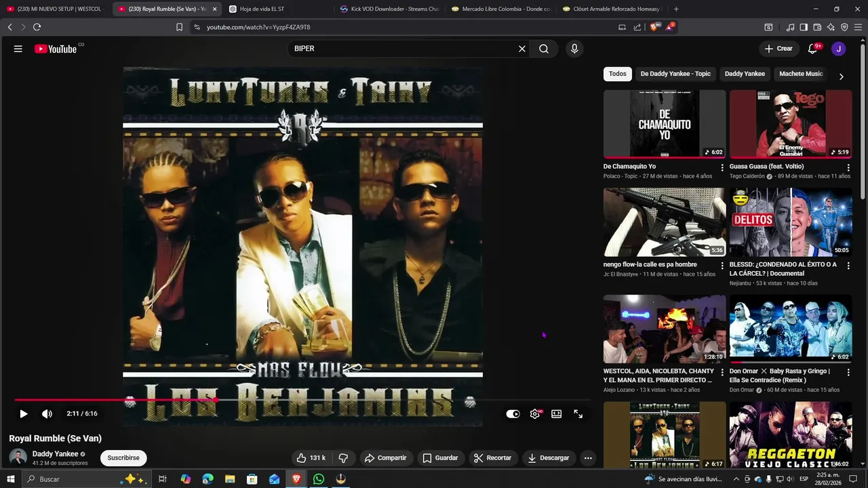This screenshot has width=868, height=488.
Task: Download video with Descargar button
Action: coord(549,458)
